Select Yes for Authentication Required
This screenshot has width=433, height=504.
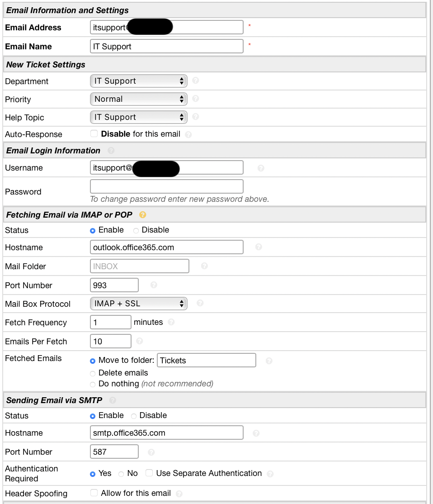[93, 474]
